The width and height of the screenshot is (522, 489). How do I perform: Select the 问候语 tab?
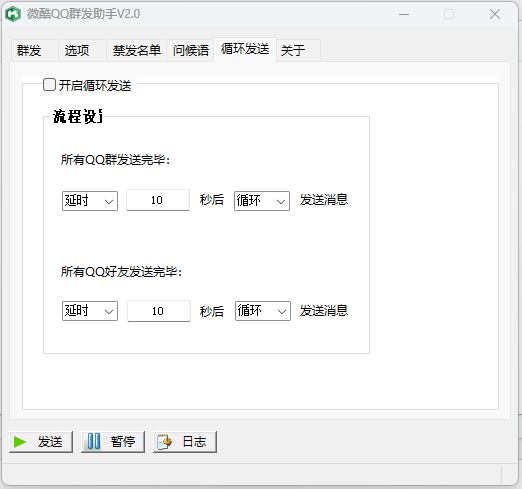pos(190,51)
